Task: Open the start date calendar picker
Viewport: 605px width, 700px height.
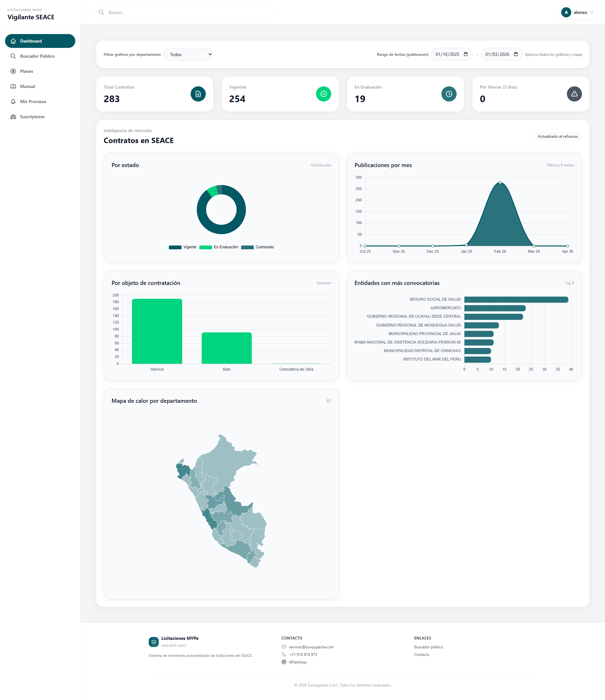Action: [x=466, y=54]
